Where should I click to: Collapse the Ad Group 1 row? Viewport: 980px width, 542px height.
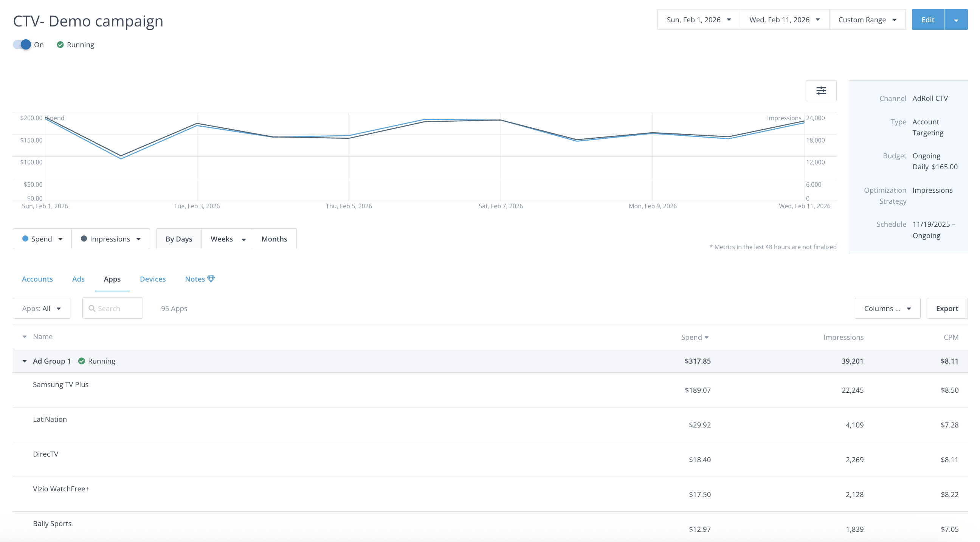coord(24,361)
